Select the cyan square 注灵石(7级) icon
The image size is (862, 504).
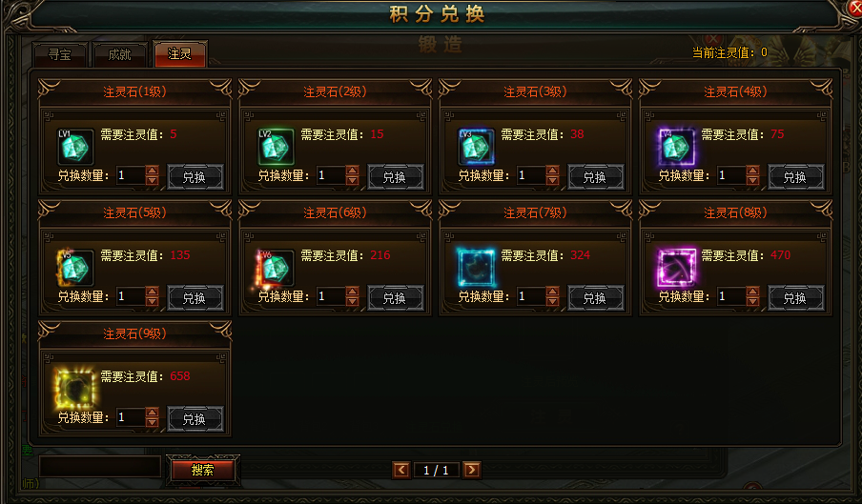coord(476,268)
